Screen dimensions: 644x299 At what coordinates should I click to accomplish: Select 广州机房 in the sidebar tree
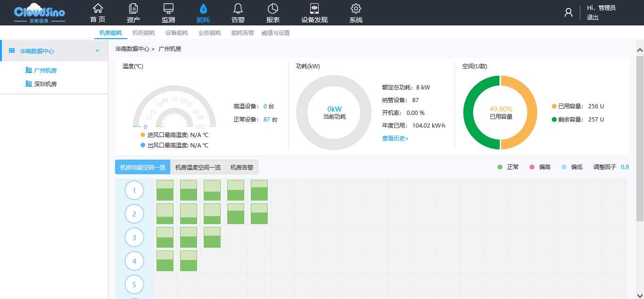(x=45, y=71)
